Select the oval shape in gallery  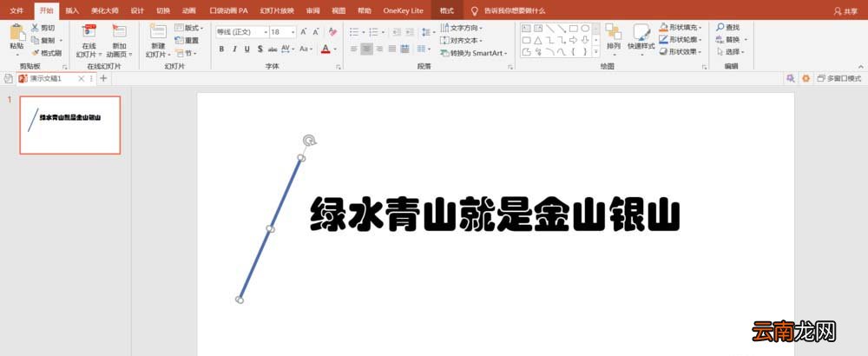(585, 29)
